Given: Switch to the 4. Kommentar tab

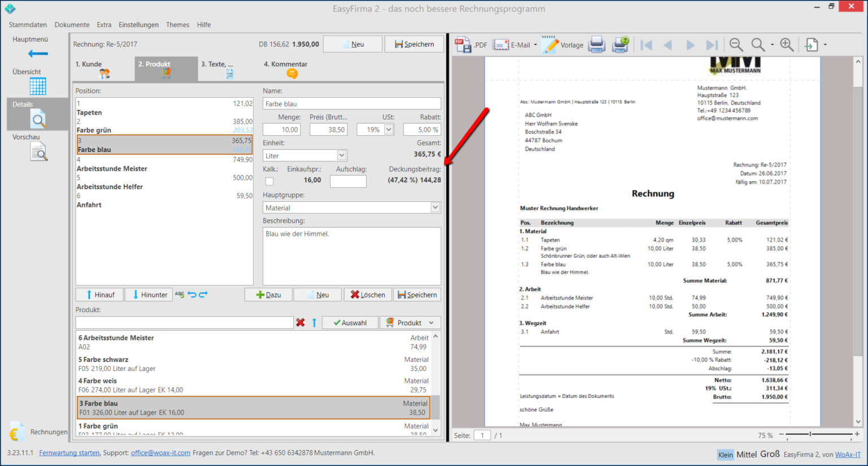Looking at the screenshot, I should (292, 69).
